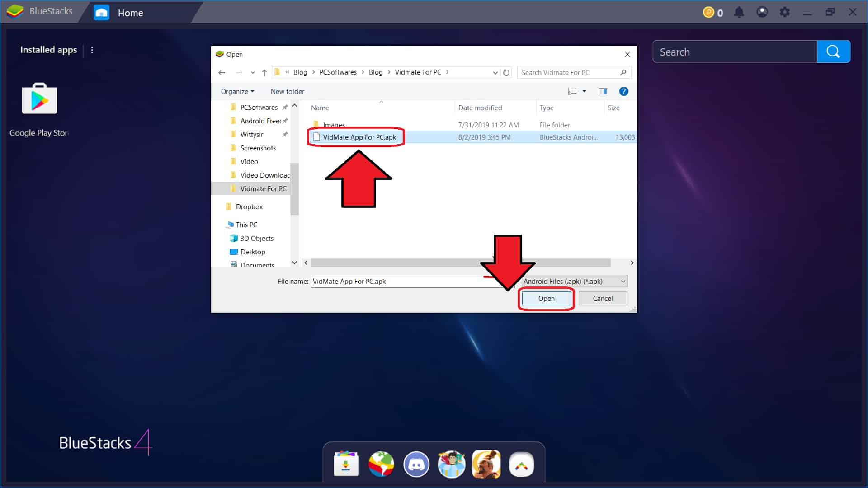Open Installed apps three-dot menu
868x488 pixels.
[92, 50]
